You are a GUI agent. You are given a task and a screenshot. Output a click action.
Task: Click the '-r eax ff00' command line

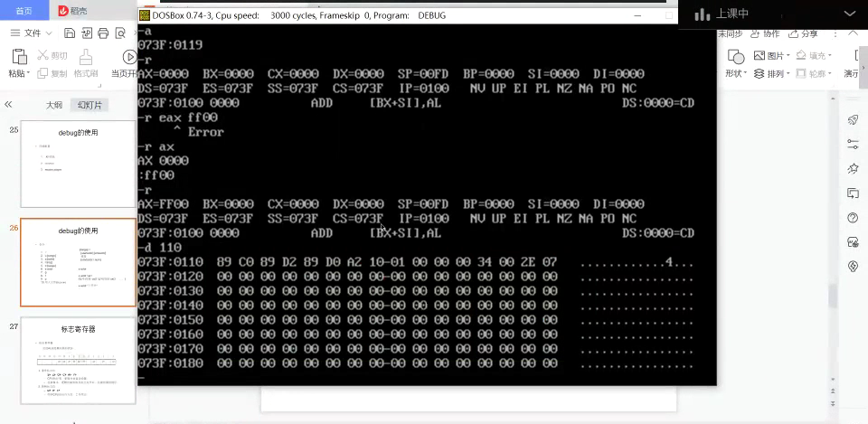[178, 118]
